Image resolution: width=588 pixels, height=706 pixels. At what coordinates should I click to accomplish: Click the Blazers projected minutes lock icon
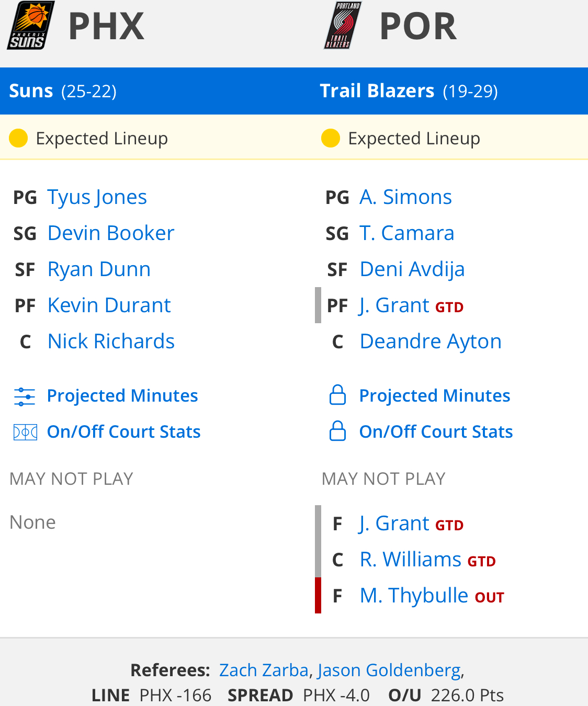coord(337,395)
